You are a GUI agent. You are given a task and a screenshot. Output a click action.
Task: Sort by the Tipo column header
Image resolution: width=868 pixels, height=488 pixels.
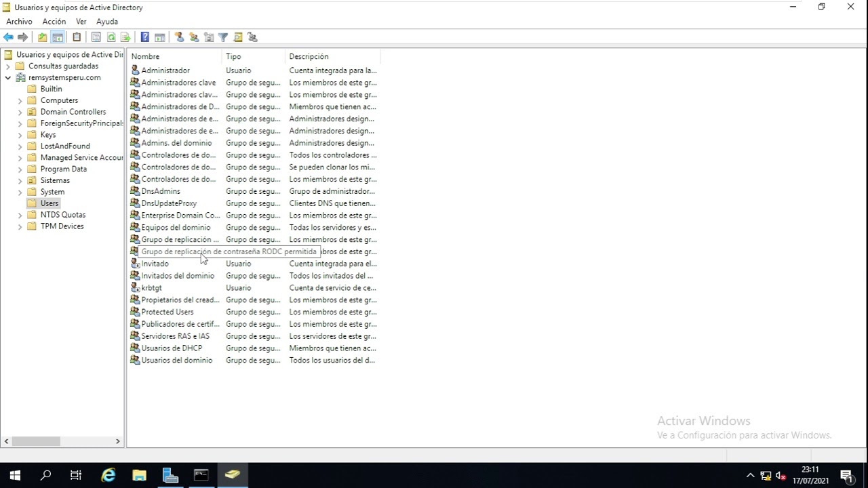click(x=254, y=56)
